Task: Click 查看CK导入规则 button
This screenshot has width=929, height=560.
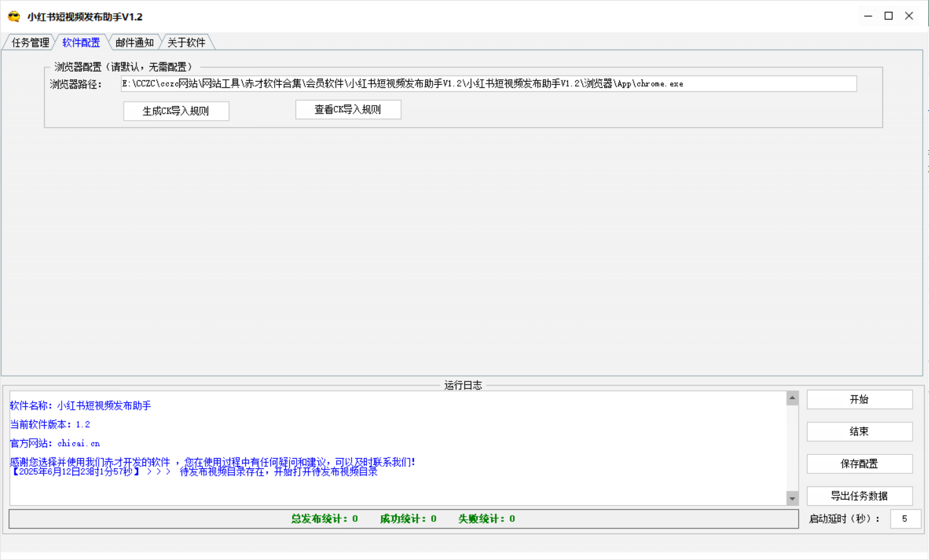Action: (348, 109)
